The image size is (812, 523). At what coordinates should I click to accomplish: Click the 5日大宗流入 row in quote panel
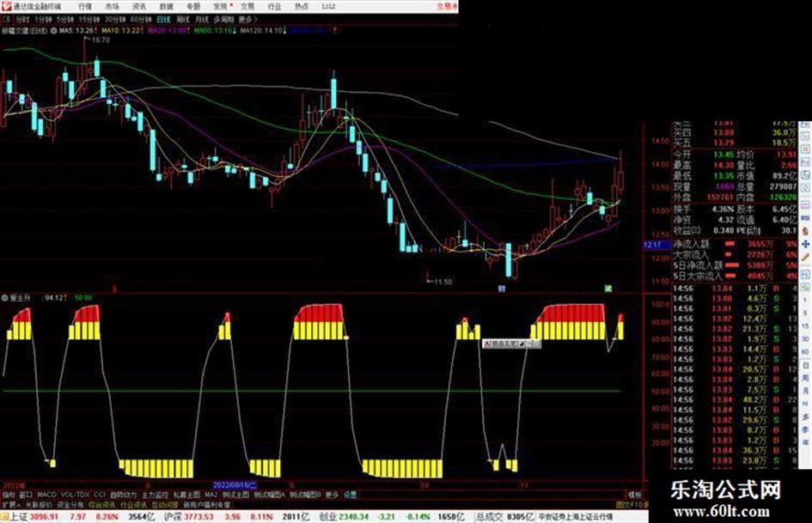735,277
